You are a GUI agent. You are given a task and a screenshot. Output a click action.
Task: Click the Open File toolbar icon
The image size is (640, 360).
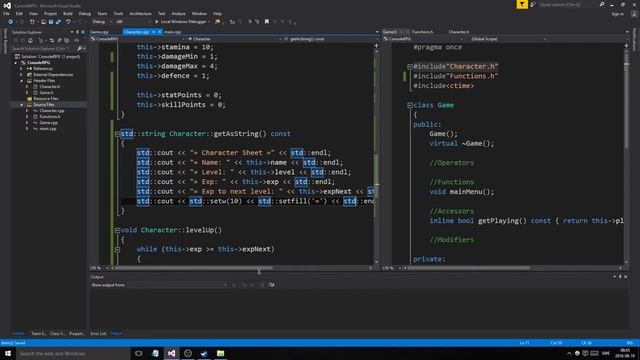point(43,22)
